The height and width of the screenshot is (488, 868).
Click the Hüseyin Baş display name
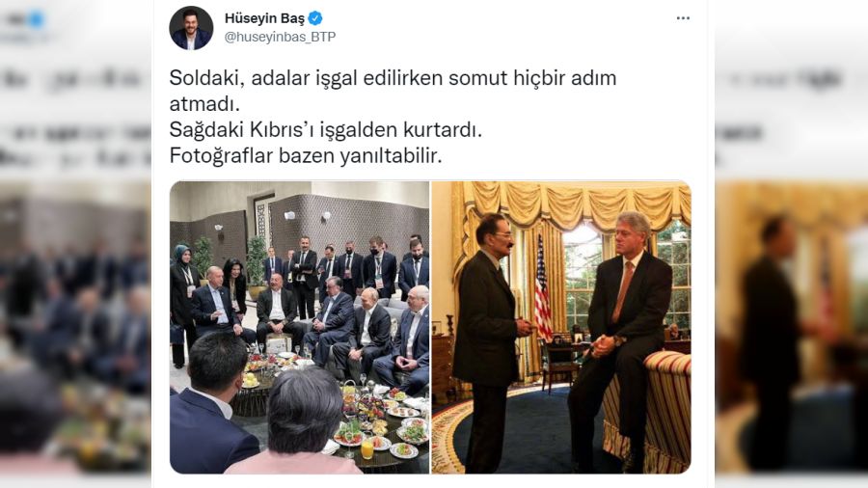point(264,18)
